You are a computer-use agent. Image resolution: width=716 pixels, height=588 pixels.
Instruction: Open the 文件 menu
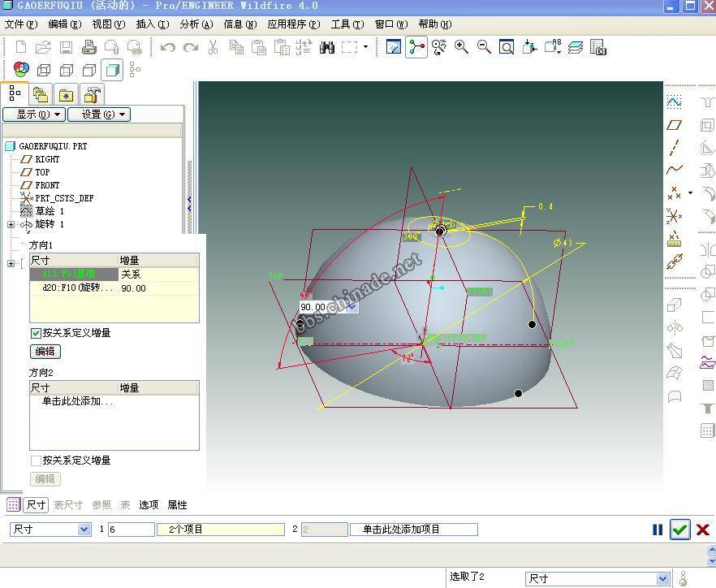point(21,24)
